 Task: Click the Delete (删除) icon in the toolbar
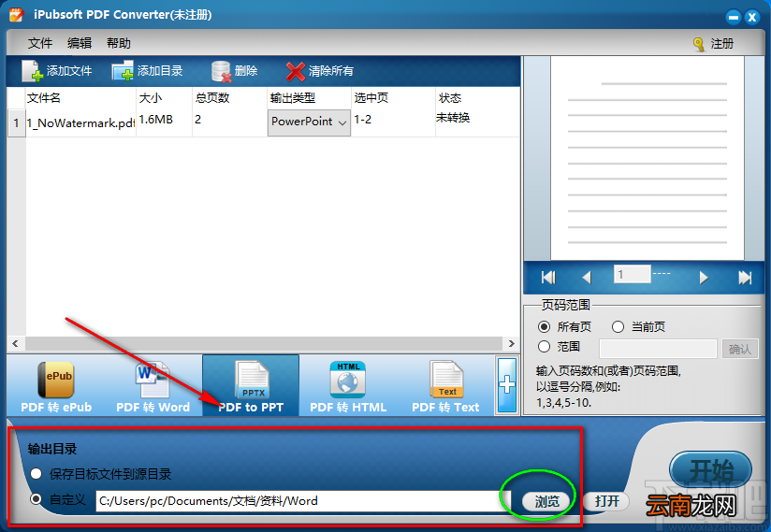click(x=221, y=71)
